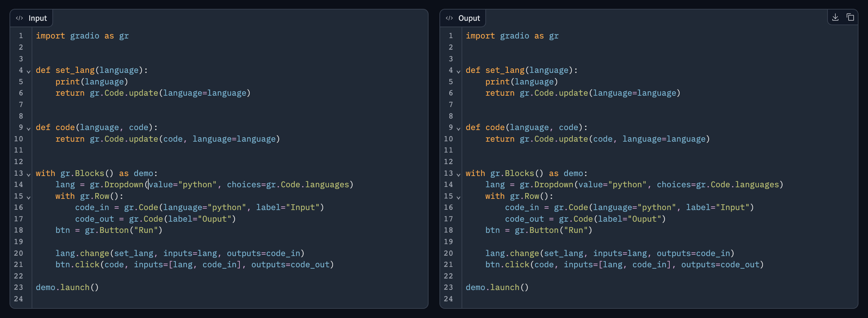The image size is (868, 318).
Task: Collapse gr.Row fold at Ouput line 15
Action: (458, 197)
